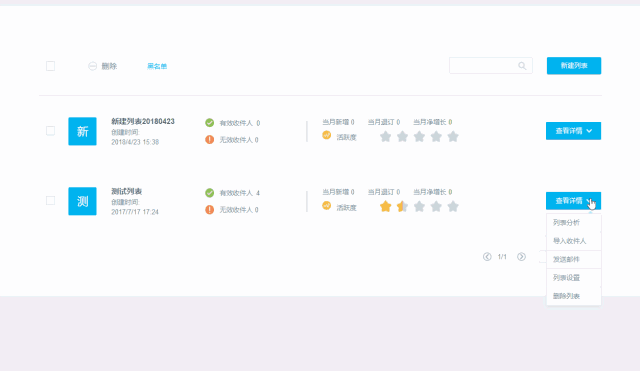Click the 新建列表 button
The width and height of the screenshot is (640, 371).
pyautogui.click(x=574, y=66)
